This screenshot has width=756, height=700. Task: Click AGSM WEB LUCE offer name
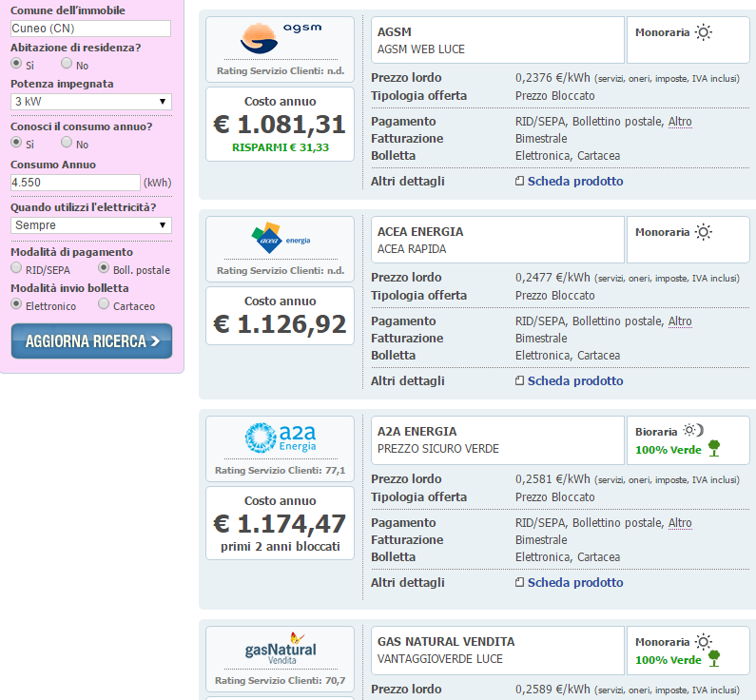point(421,49)
